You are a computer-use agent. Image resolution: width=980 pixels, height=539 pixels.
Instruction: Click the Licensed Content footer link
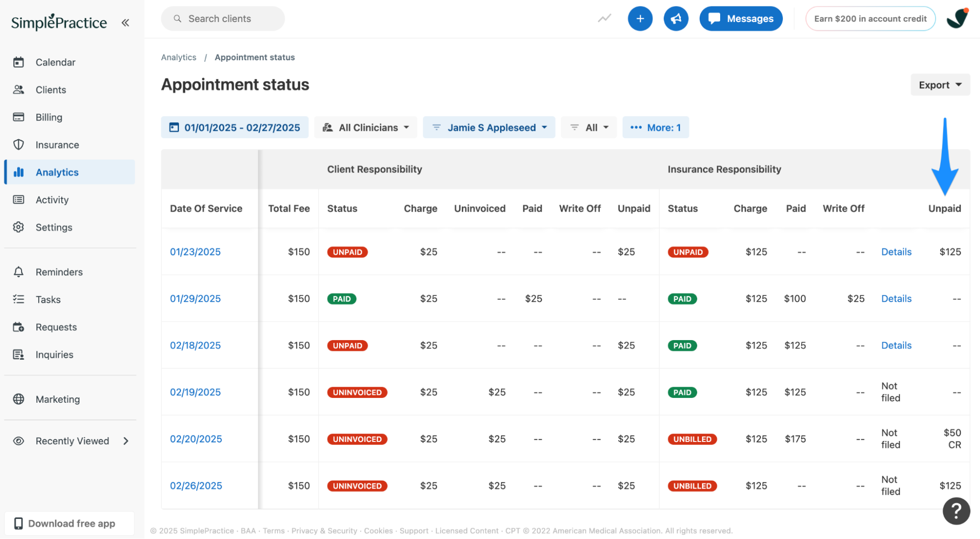(467, 531)
